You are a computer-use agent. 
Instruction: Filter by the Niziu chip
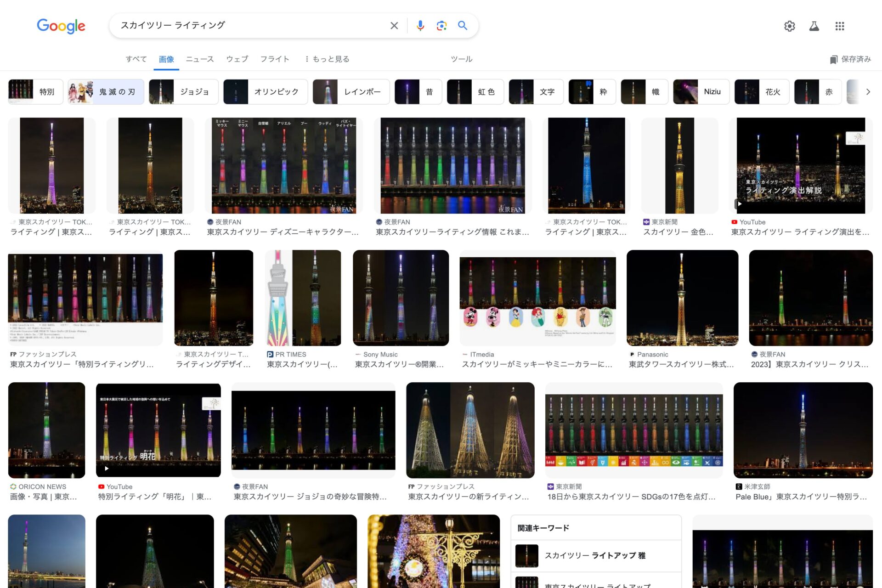pyautogui.click(x=701, y=92)
